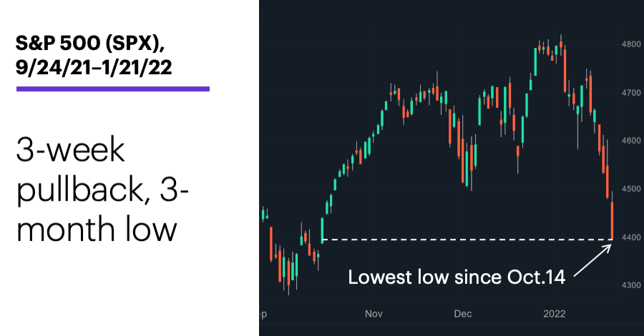
Task: Click the 4700 price axis label
Action: (631, 93)
